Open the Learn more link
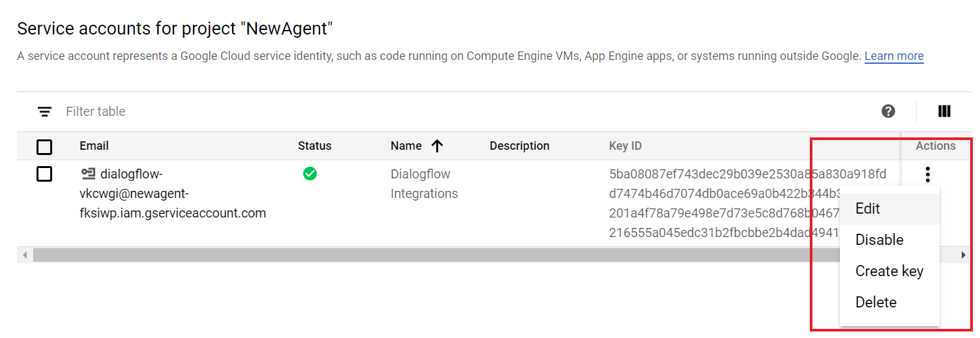Viewport: 980px width, 338px height. pos(894,56)
